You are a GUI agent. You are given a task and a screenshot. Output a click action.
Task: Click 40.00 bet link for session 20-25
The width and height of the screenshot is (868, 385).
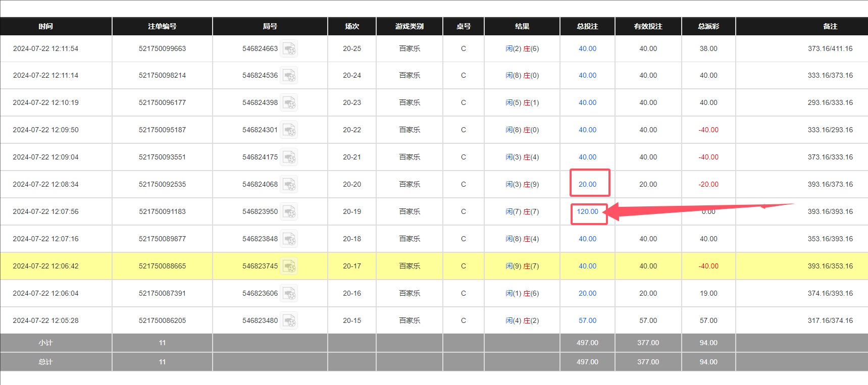tap(587, 49)
